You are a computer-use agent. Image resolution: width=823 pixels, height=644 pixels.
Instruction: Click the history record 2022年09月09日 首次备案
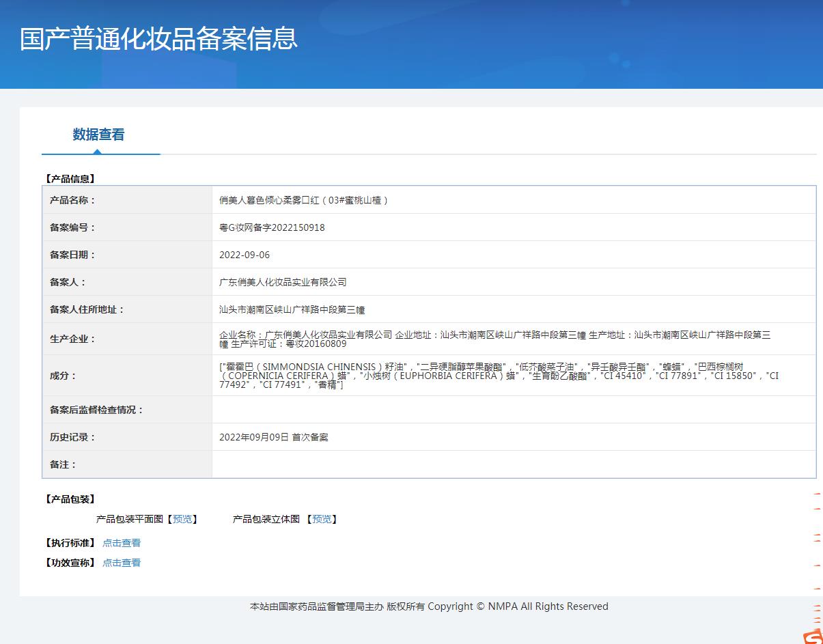click(x=273, y=437)
